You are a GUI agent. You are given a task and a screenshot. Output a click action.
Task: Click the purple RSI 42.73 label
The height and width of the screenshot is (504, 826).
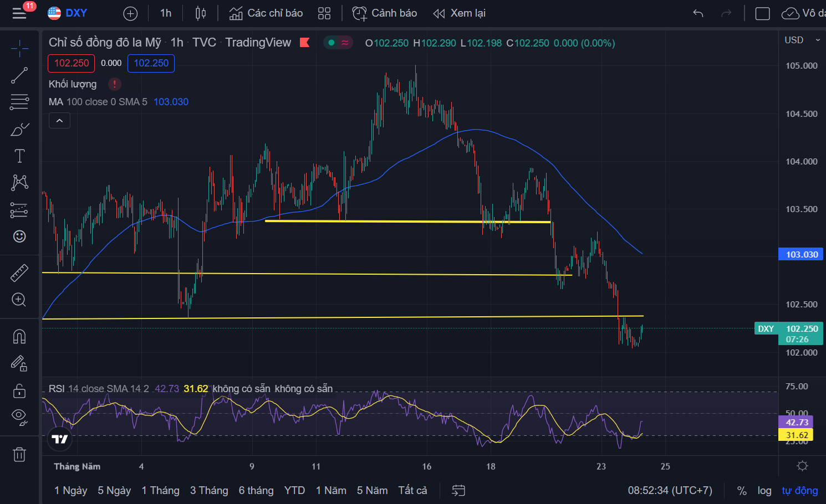coord(797,422)
